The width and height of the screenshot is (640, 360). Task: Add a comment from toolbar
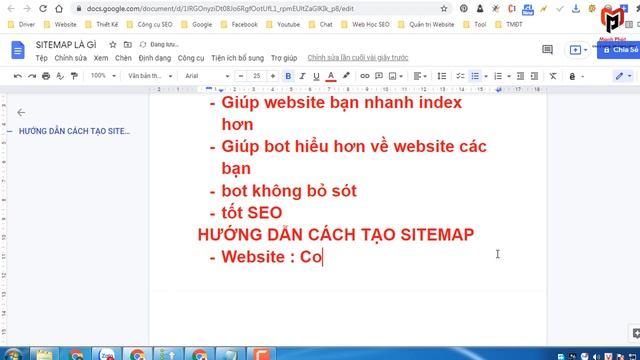pyautogui.click(x=379, y=76)
